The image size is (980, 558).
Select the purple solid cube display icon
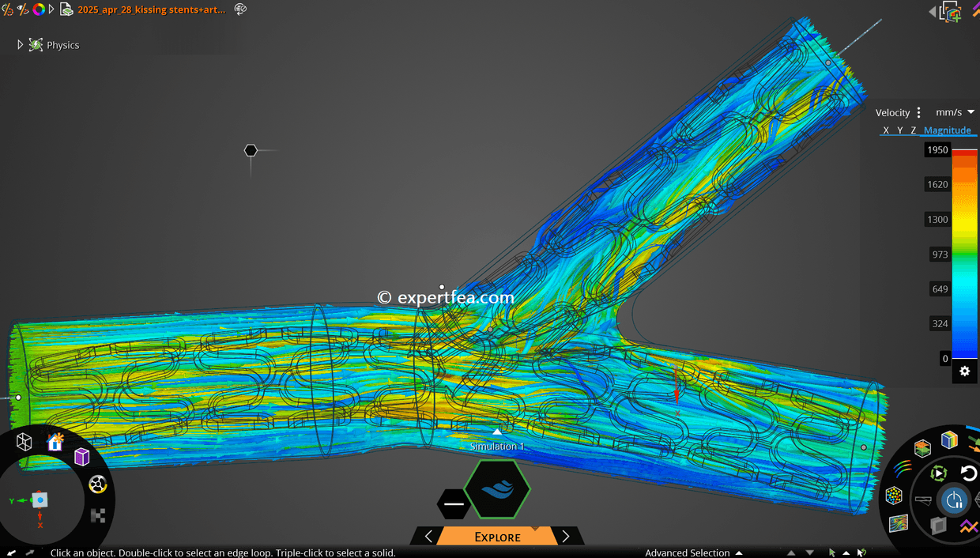[81, 457]
